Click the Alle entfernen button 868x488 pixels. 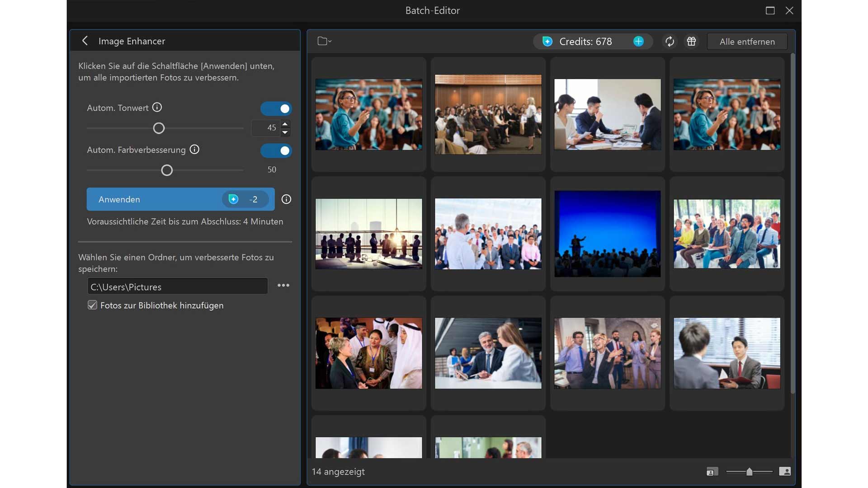click(x=747, y=41)
